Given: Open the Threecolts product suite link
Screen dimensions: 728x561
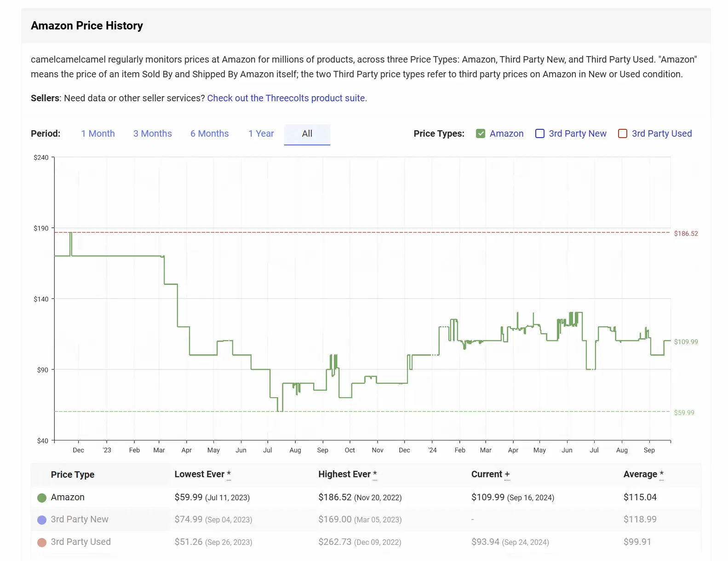Looking at the screenshot, I should [287, 98].
